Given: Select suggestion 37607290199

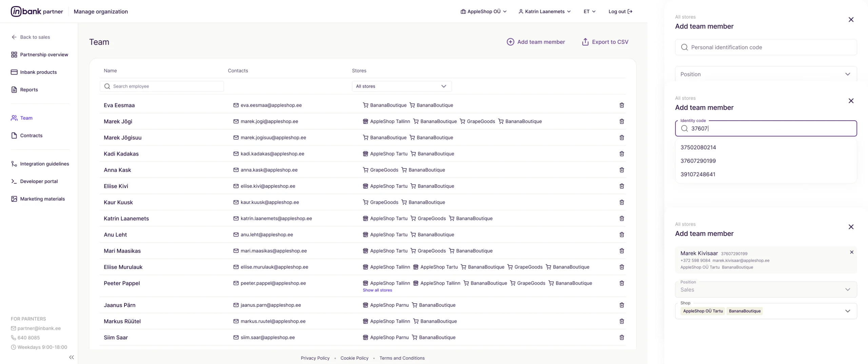Looking at the screenshot, I should pos(766,161).
